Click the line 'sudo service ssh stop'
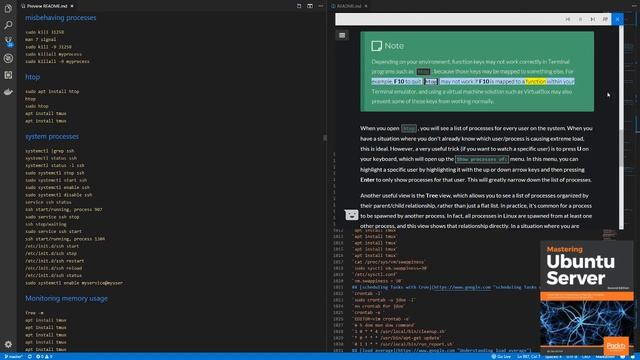The height and width of the screenshot is (360, 640). click(52, 217)
